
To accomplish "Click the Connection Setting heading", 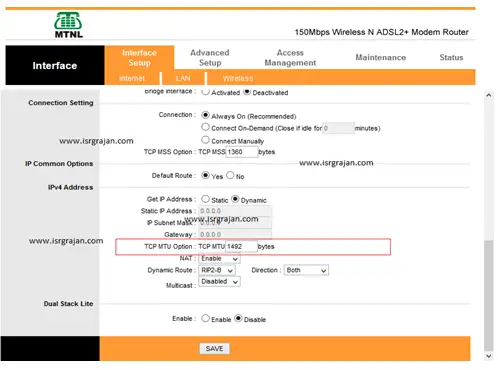I will [x=61, y=103].
